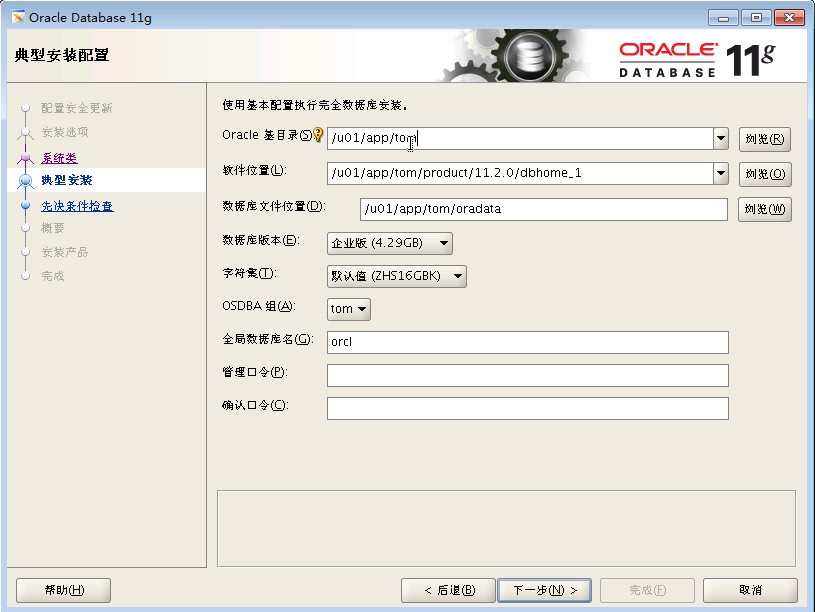Click into the 确认口令 confirm password field
Image resolution: width=815 pixels, height=612 pixels.
pyautogui.click(x=528, y=409)
